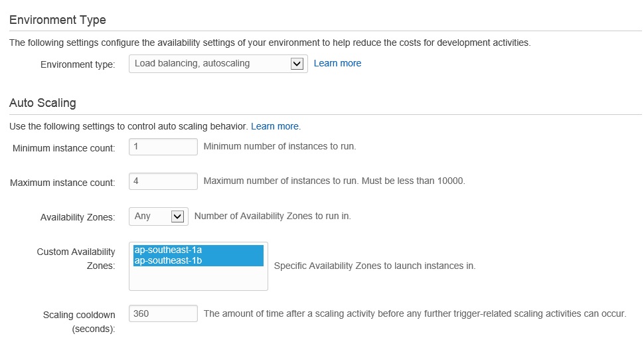
Task: Click the 'Availability Zones:' label
Action: click(78, 217)
